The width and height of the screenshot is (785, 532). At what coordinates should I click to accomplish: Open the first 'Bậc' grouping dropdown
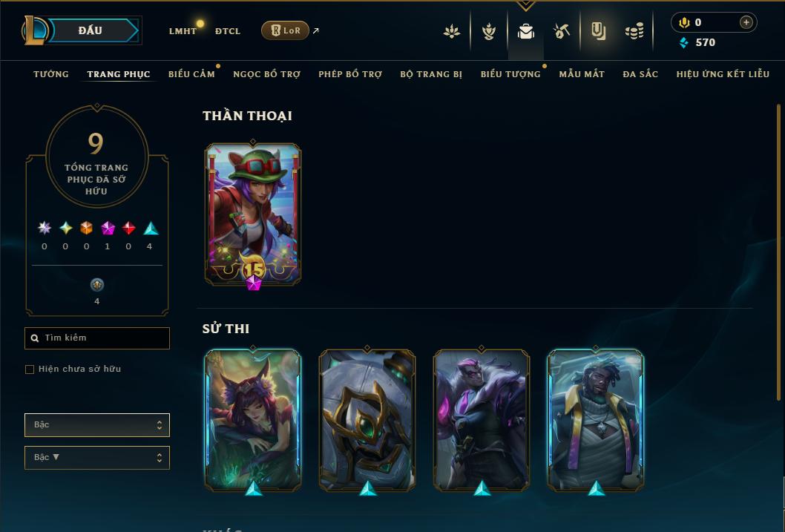[97, 425]
